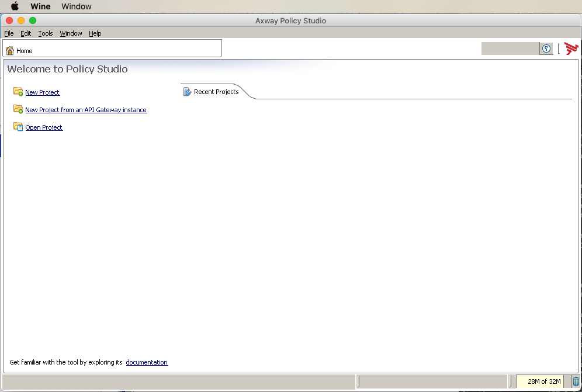Viewport: 582px width, 392px height.
Task: Select the Recent Projects tab
Action: (x=216, y=92)
